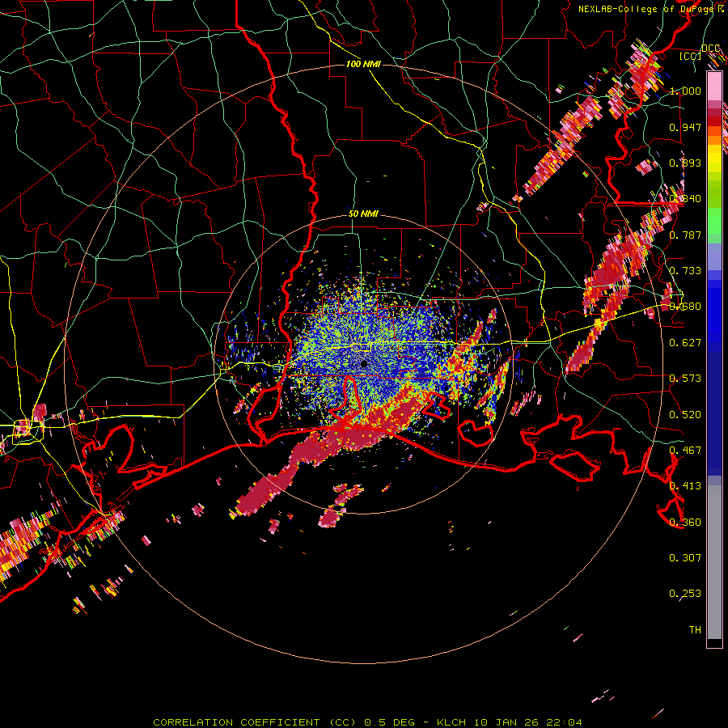728x728 pixels.
Task: Click the 50 NMI range ring label
Action: (363, 214)
